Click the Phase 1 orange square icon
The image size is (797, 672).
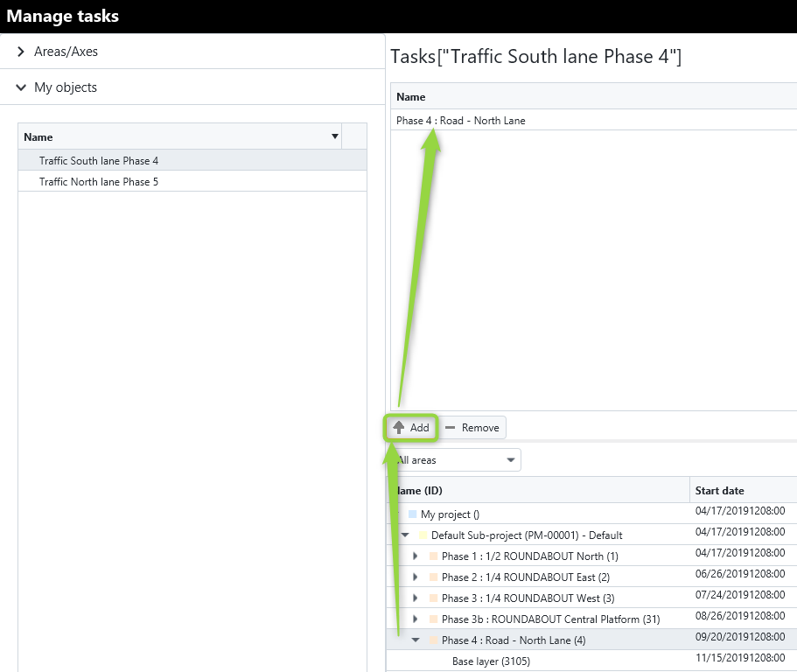pos(434,556)
